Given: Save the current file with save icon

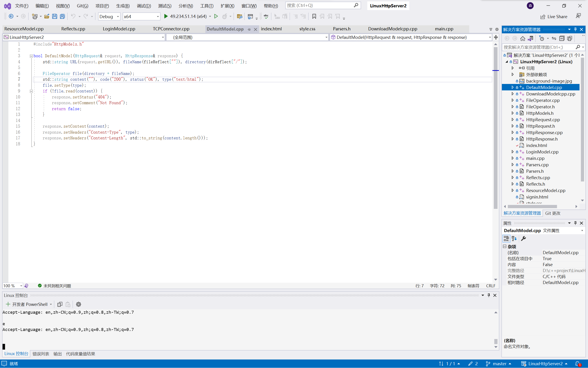Looking at the screenshot, I should (x=55, y=16).
